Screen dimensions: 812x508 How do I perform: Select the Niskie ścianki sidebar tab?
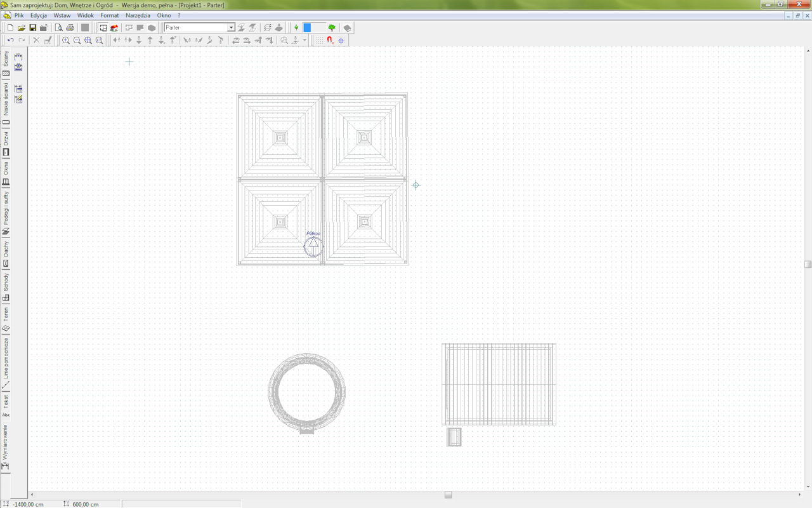pyautogui.click(x=6, y=104)
